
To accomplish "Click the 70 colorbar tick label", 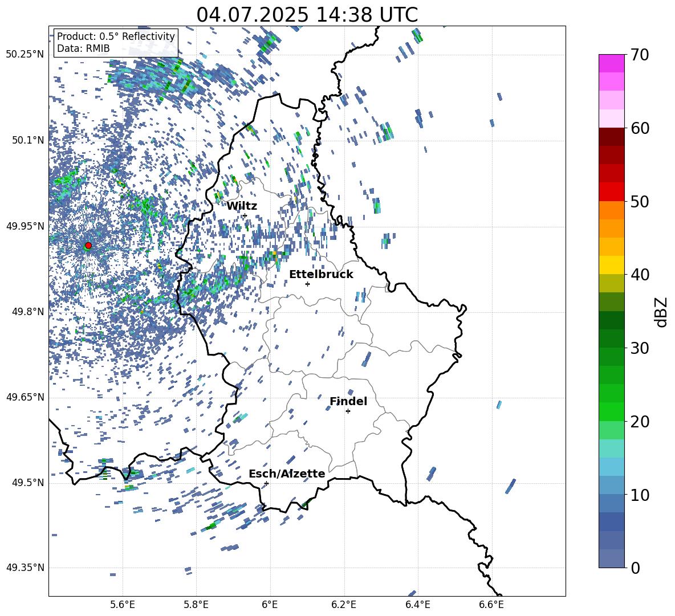I will 640,55.
